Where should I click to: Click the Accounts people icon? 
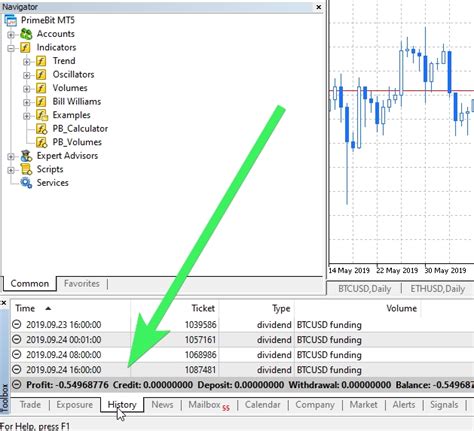26,34
